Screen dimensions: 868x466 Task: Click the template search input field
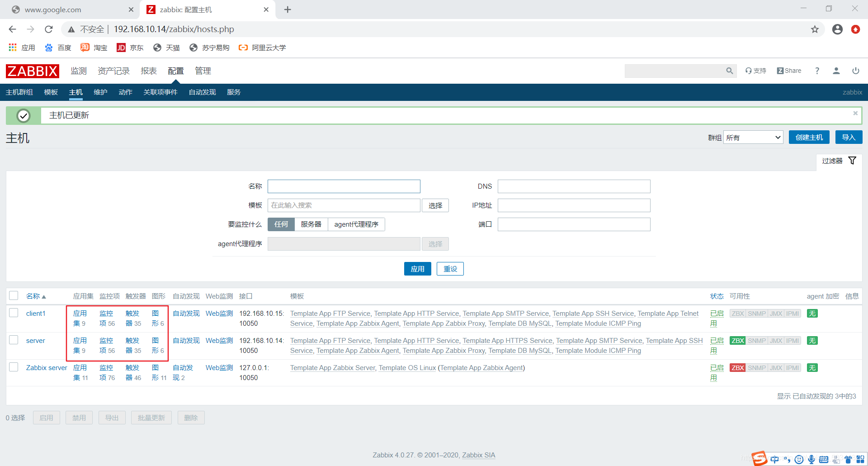(344, 205)
